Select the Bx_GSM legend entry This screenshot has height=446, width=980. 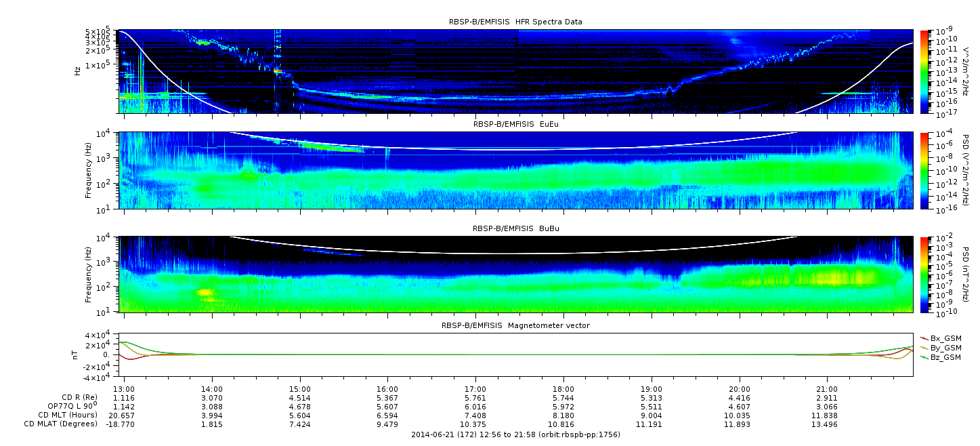pos(941,338)
